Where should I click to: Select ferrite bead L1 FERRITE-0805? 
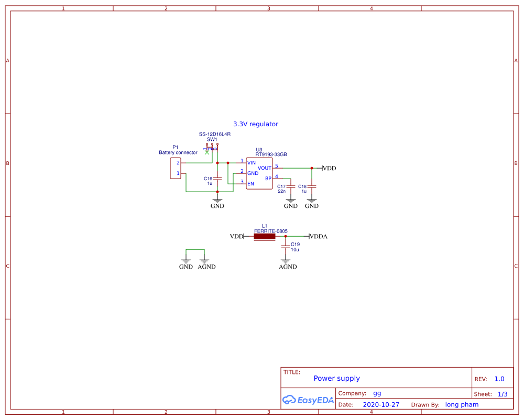265,236
